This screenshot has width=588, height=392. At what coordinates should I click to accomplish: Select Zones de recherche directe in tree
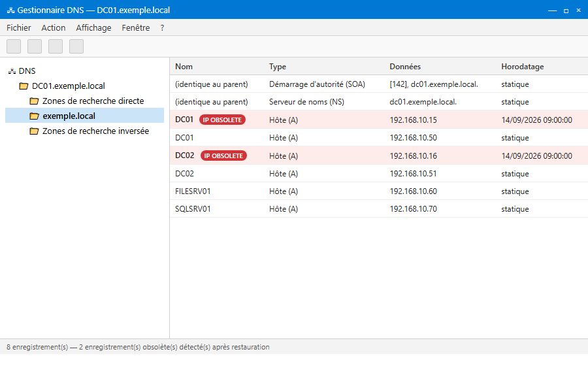[93, 101]
